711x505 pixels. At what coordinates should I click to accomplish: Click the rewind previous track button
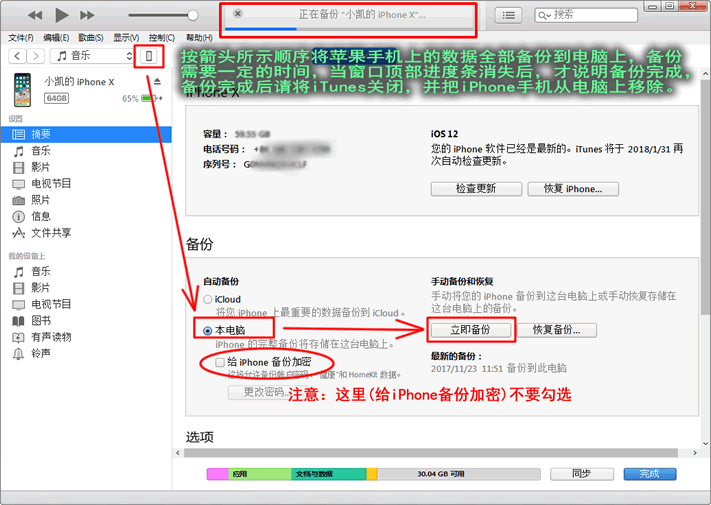[x=35, y=15]
